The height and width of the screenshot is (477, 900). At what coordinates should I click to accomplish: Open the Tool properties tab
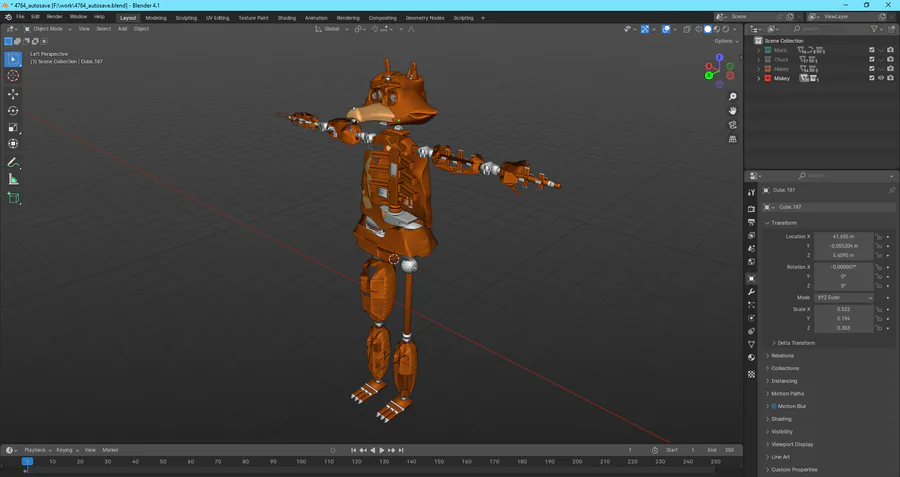[x=751, y=193]
